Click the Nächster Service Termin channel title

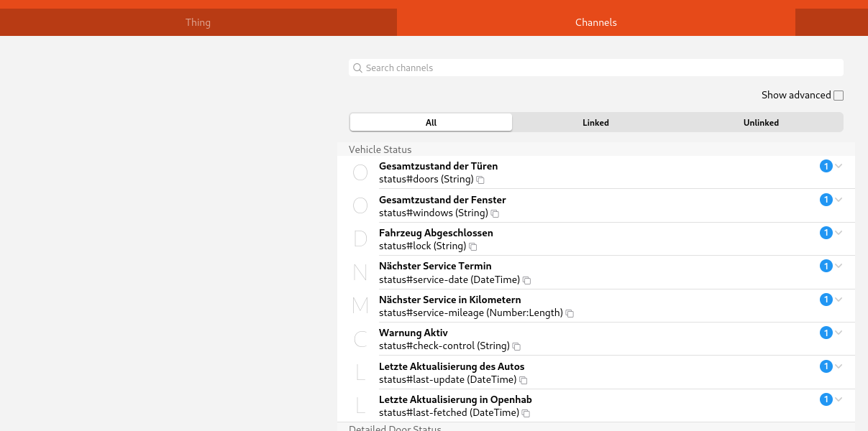435,266
